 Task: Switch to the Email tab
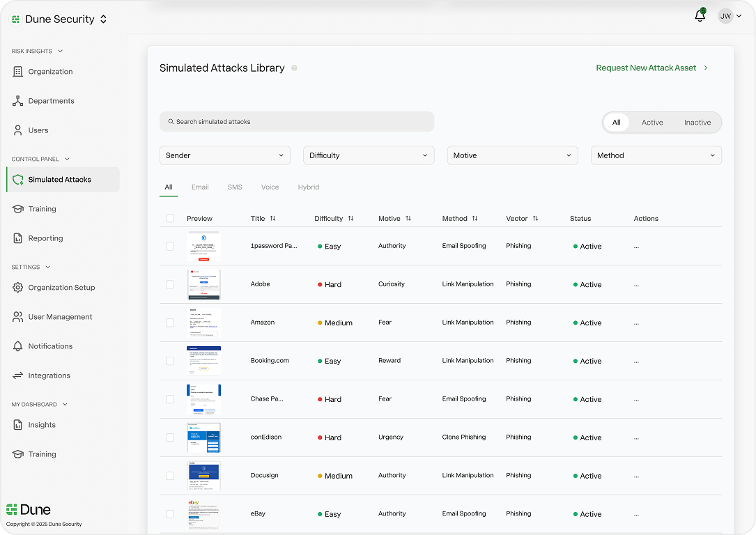coord(200,187)
